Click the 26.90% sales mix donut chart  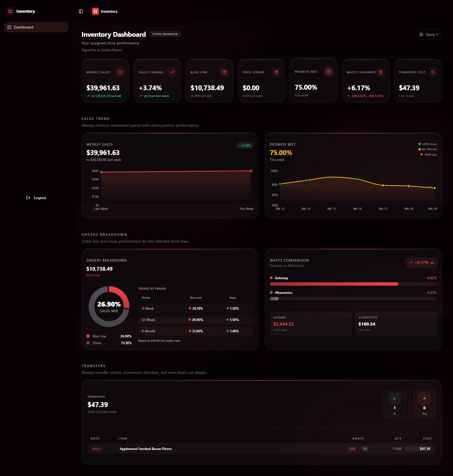pyautogui.click(x=109, y=307)
